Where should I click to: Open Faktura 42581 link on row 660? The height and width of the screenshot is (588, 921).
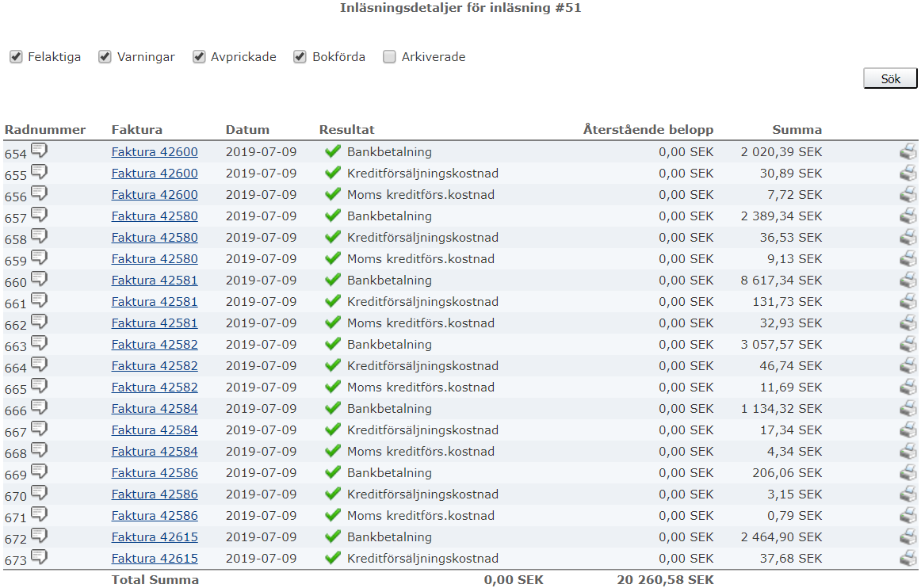(x=155, y=281)
